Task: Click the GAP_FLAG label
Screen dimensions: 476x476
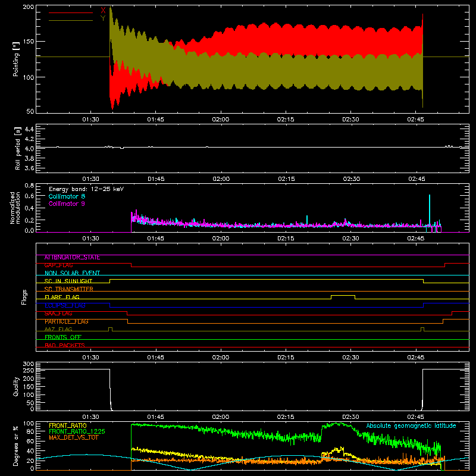Action: coord(58,265)
